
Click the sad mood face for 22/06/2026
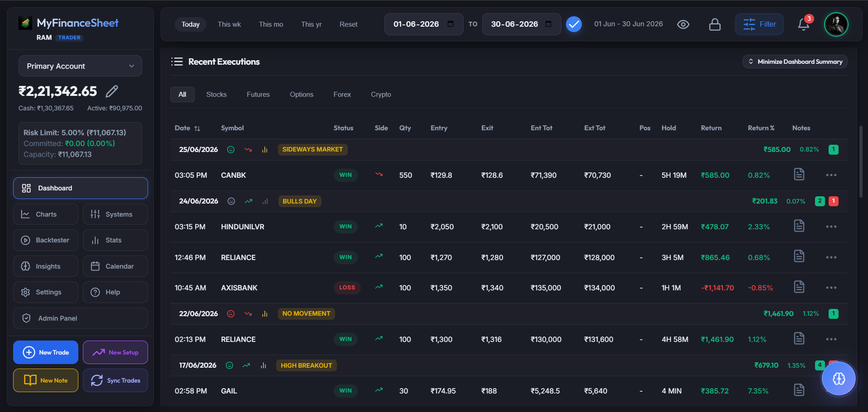(x=231, y=314)
